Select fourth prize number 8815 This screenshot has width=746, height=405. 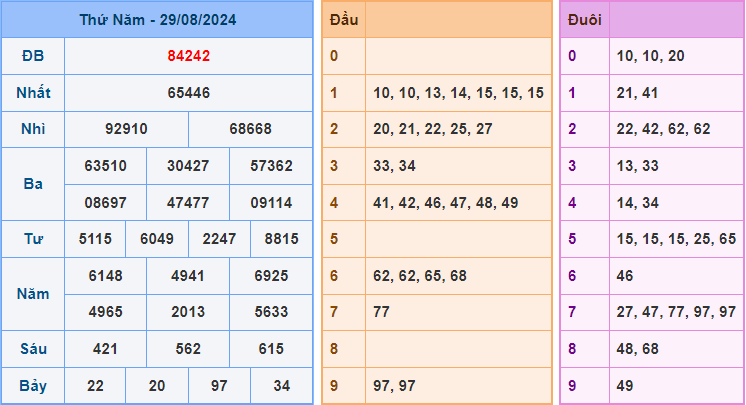pyautogui.click(x=281, y=239)
